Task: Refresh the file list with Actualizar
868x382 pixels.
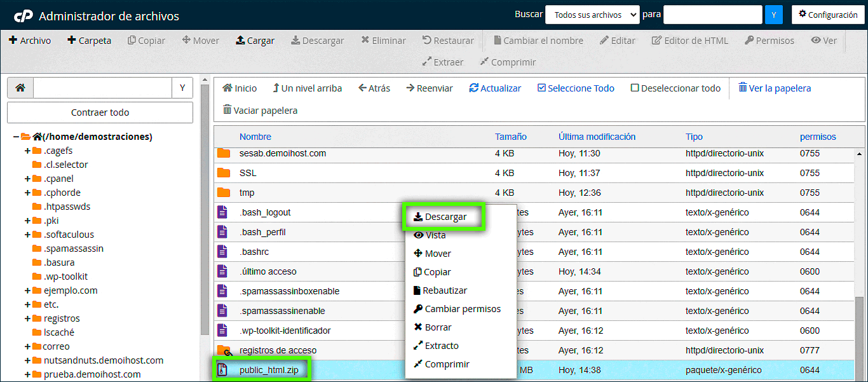Action: pos(495,88)
